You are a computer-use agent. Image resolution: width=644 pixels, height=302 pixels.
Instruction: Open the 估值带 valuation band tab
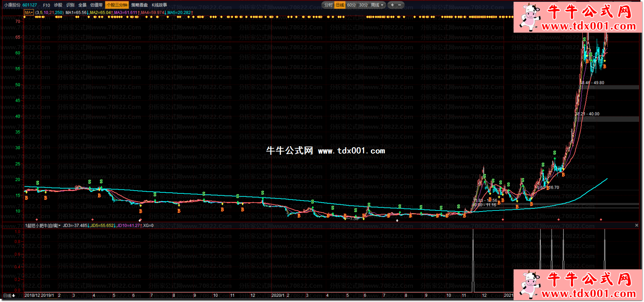tap(96, 5)
